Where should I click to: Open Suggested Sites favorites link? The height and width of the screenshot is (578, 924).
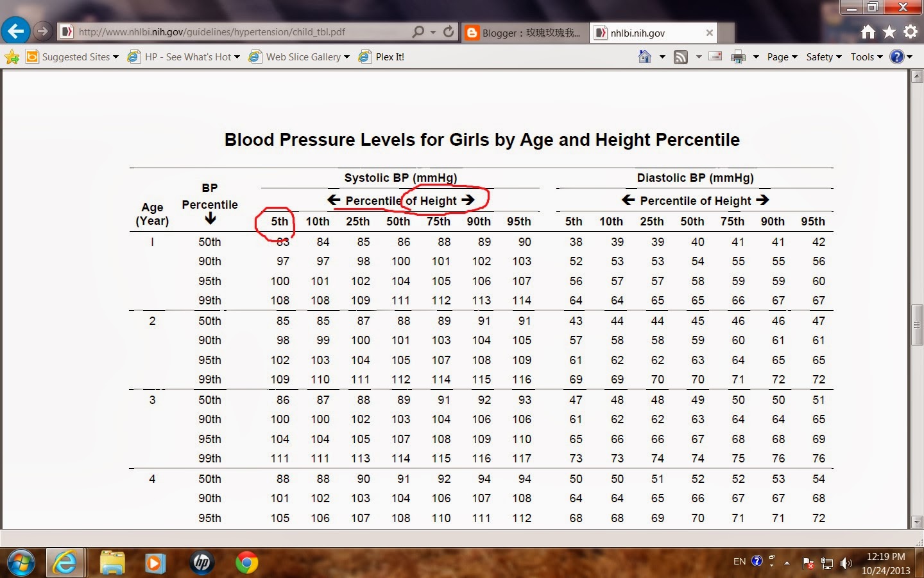click(x=73, y=57)
